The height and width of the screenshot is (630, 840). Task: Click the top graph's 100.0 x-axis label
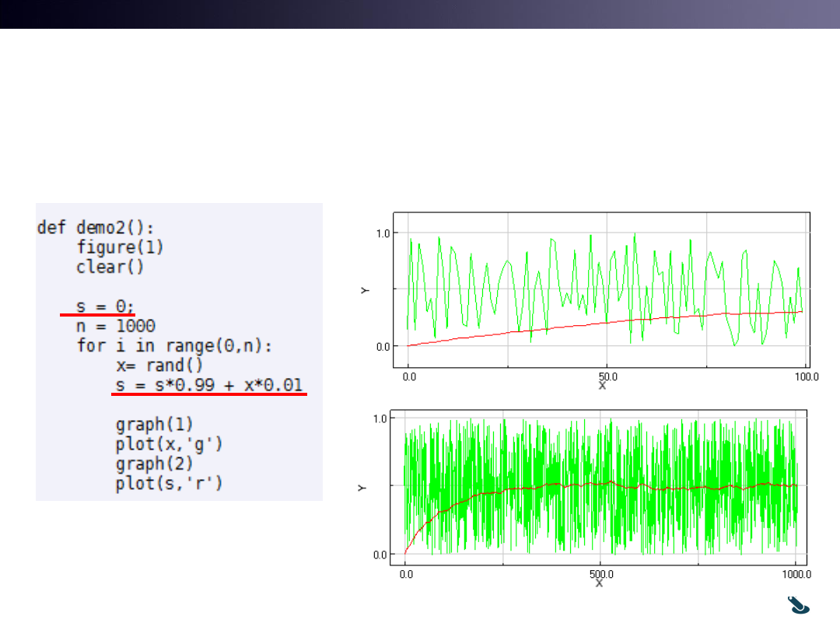807,377
